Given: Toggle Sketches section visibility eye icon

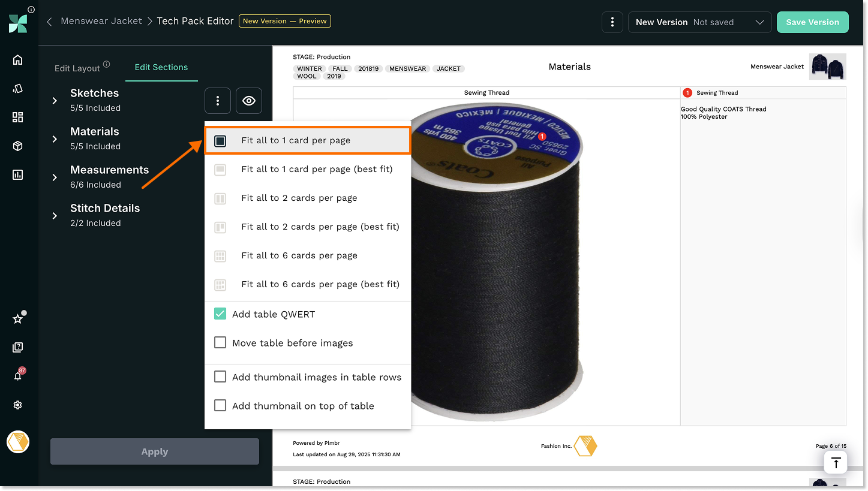Looking at the screenshot, I should pyautogui.click(x=249, y=101).
